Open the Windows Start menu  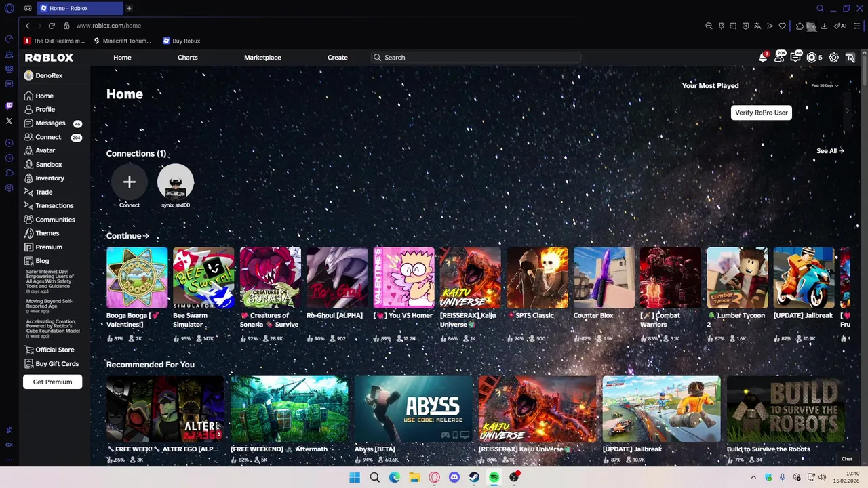[355, 477]
